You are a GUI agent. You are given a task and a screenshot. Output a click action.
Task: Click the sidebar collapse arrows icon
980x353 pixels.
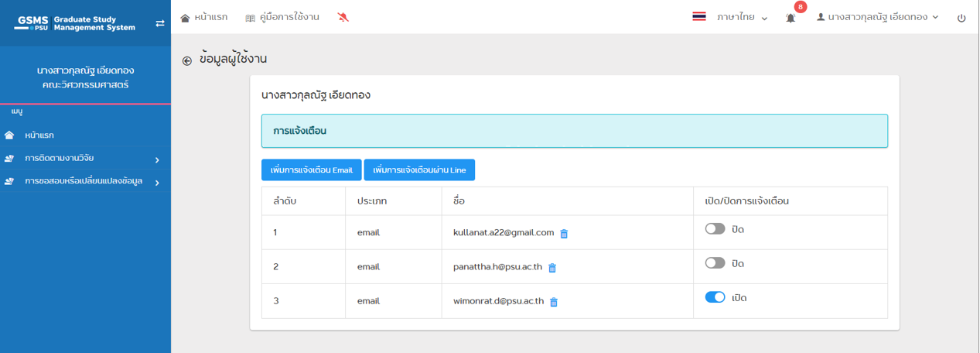[x=160, y=23]
